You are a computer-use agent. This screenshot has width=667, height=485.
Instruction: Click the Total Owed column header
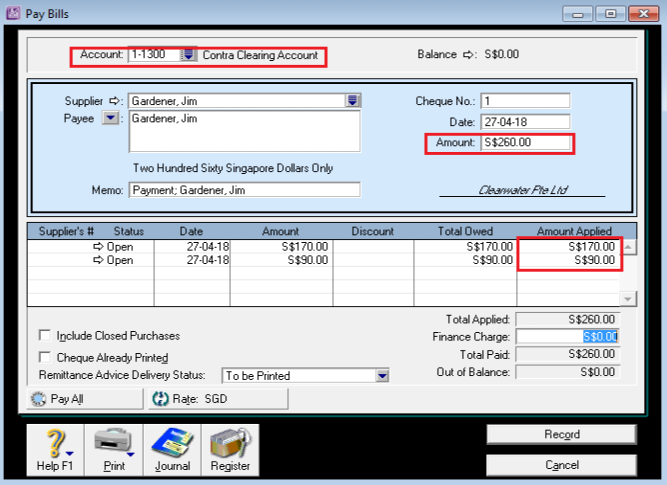tap(465, 231)
